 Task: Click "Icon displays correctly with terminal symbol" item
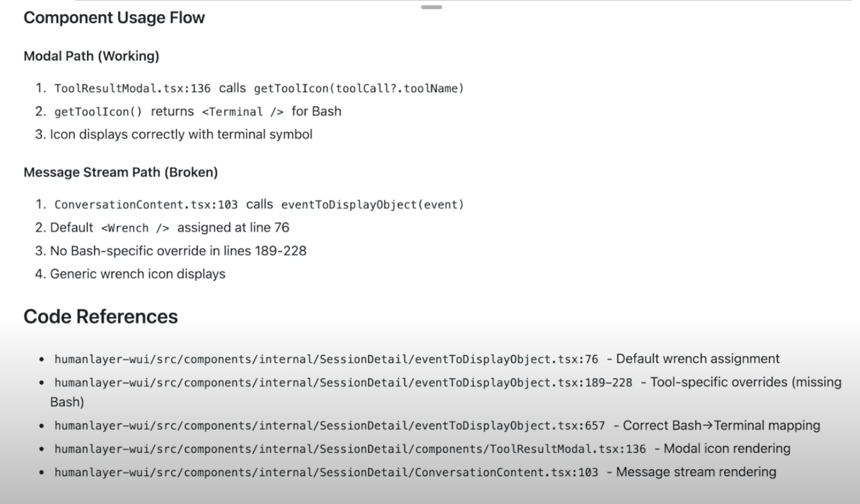pyautogui.click(x=181, y=135)
